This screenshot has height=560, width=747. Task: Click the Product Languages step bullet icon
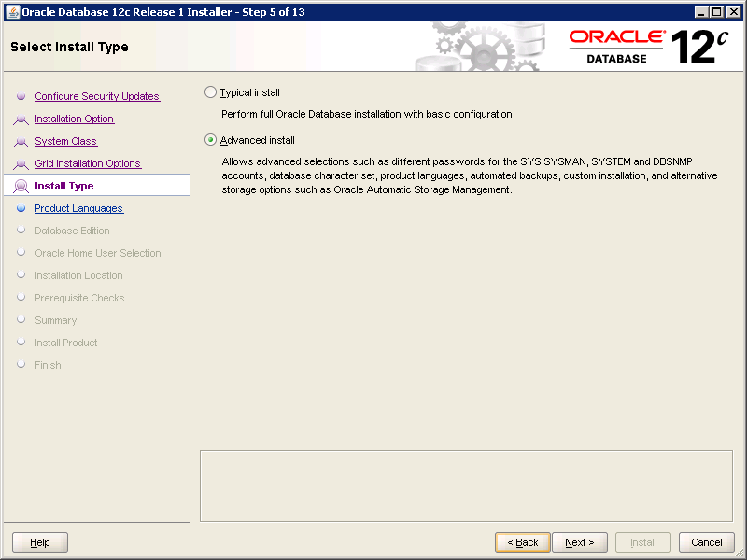pos(21,209)
